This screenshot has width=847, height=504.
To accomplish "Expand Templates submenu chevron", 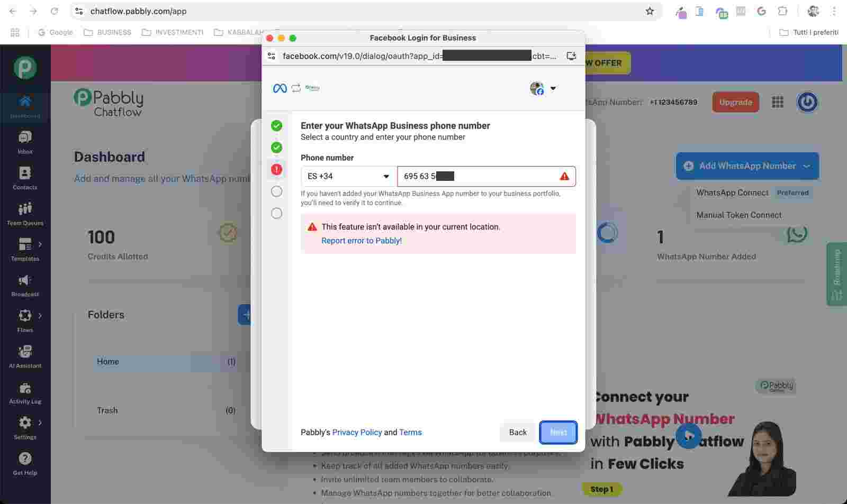I will [x=40, y=244].
